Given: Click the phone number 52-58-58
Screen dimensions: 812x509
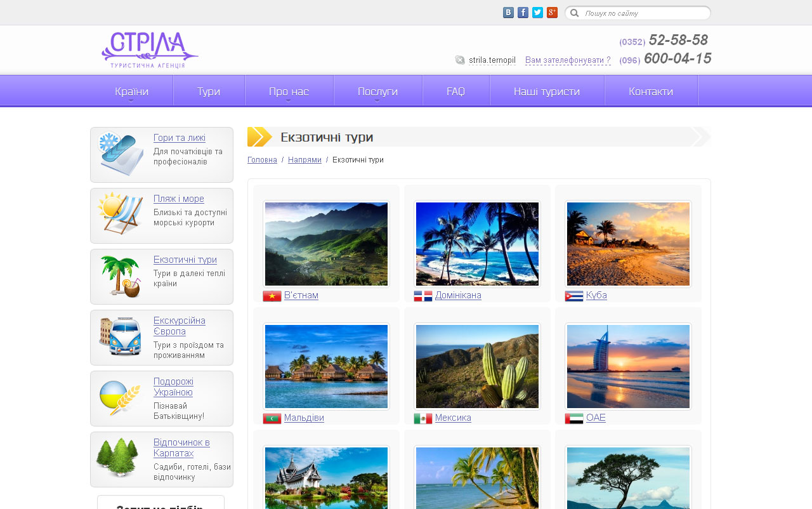Looking at the screenshot, I should pos(678,40).
